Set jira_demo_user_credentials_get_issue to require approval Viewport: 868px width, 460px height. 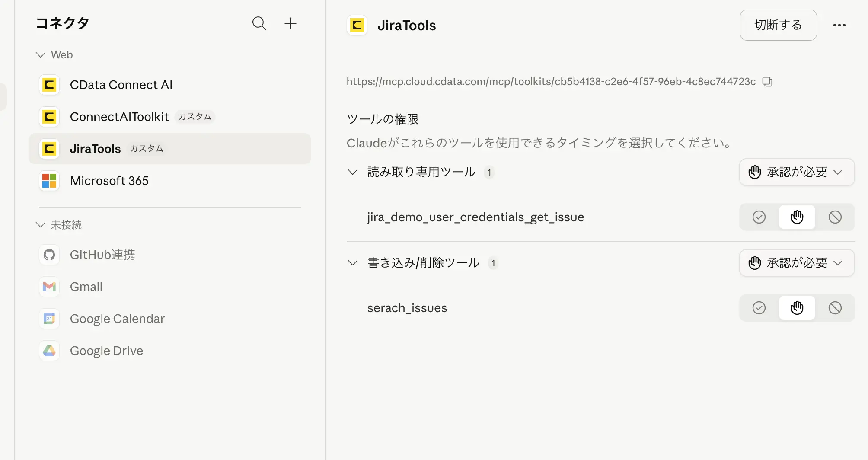click(x=797, y=217)
